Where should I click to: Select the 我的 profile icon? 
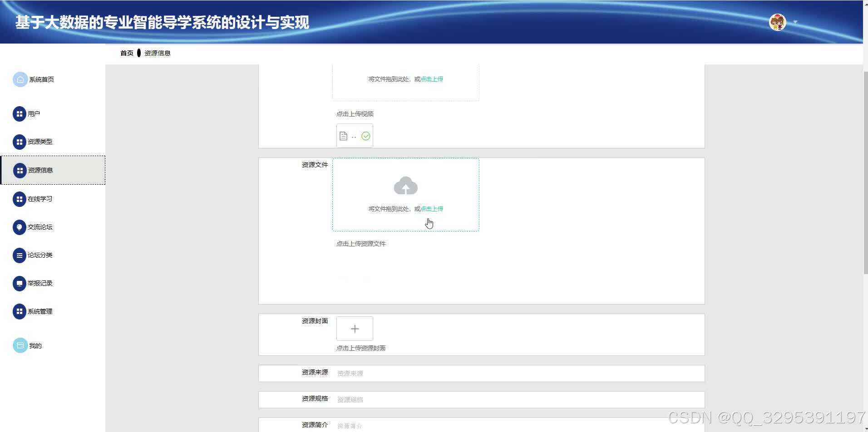point(20,345)
